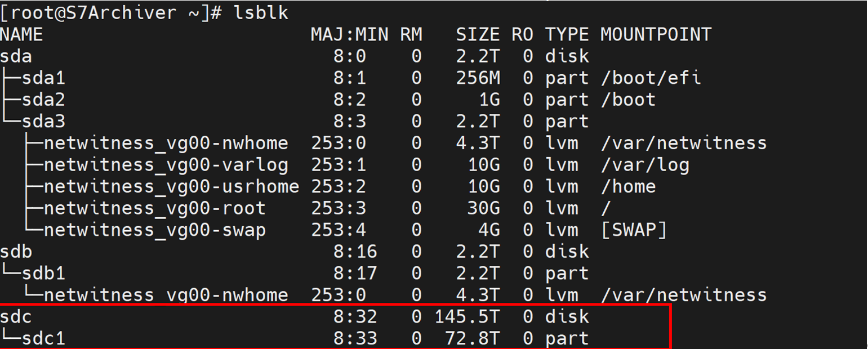Click the netwitness_vg00-root volume name
Screen dimensions: 868x349
pos(154,208)
